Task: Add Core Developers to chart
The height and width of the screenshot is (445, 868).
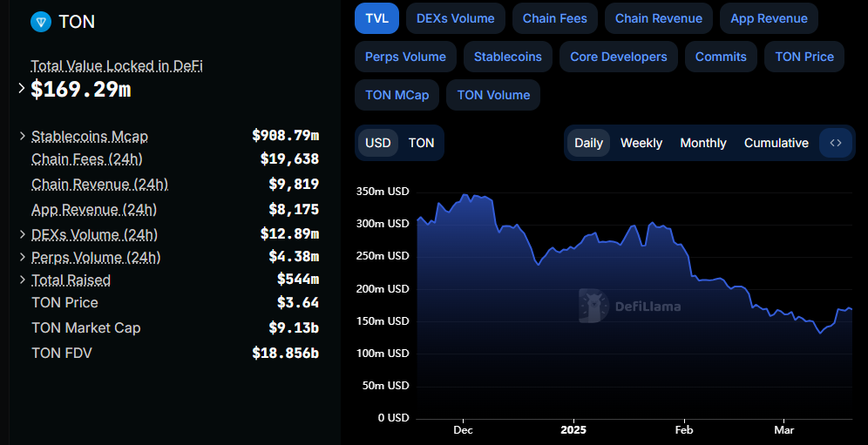Action: click(619, 57)
